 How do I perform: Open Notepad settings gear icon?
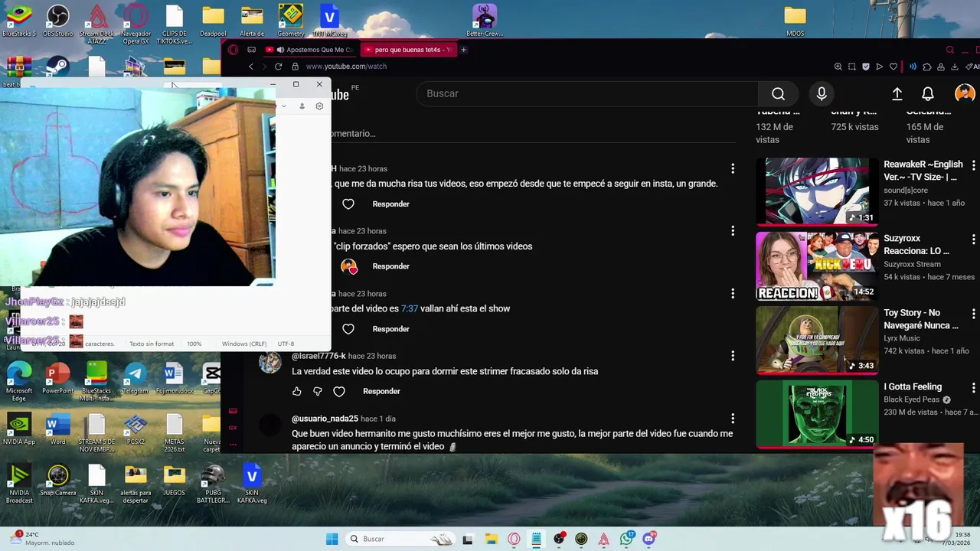pyautogui.click(x=319, y=106)
